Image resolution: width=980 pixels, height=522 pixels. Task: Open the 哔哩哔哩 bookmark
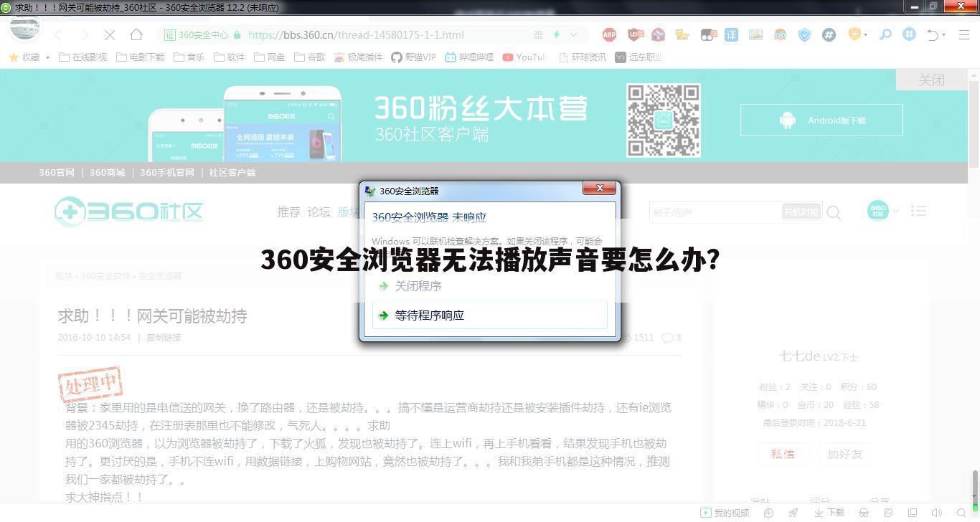[x=469, y=57]
